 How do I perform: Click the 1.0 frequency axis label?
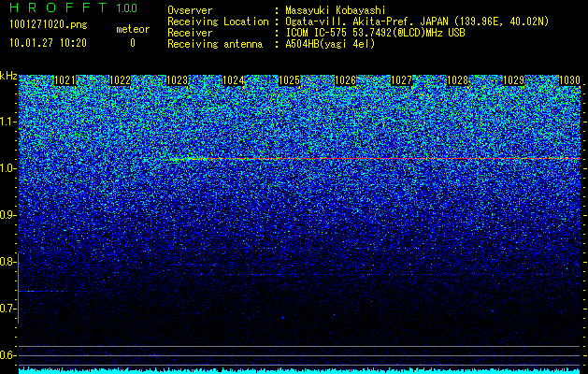(x=6, y=168)
